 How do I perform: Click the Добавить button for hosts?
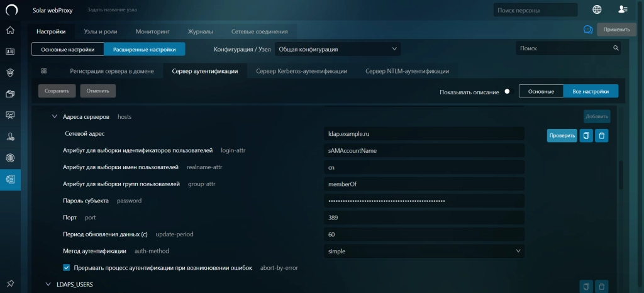[x=597, y=116]
